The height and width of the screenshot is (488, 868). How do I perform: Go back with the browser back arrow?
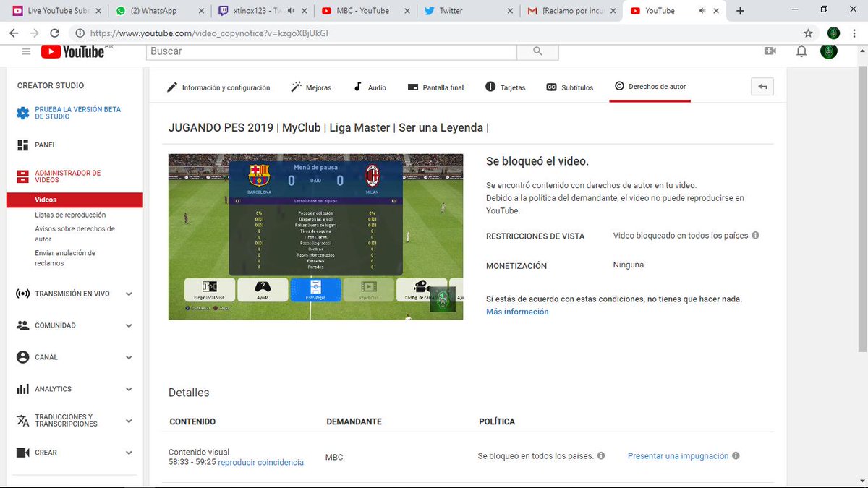(14, 33)
